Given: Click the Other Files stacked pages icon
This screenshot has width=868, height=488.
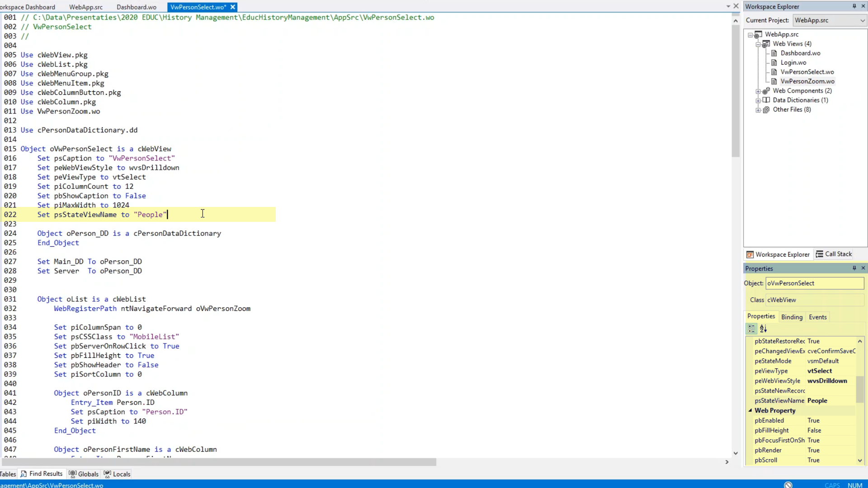Looking at the screenshot, I should [x=766, y=110].
